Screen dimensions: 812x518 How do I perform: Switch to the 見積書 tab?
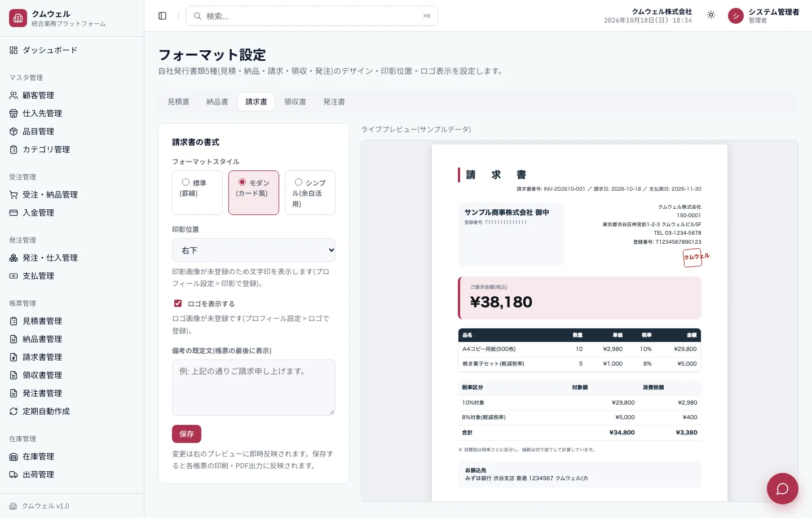178,102
